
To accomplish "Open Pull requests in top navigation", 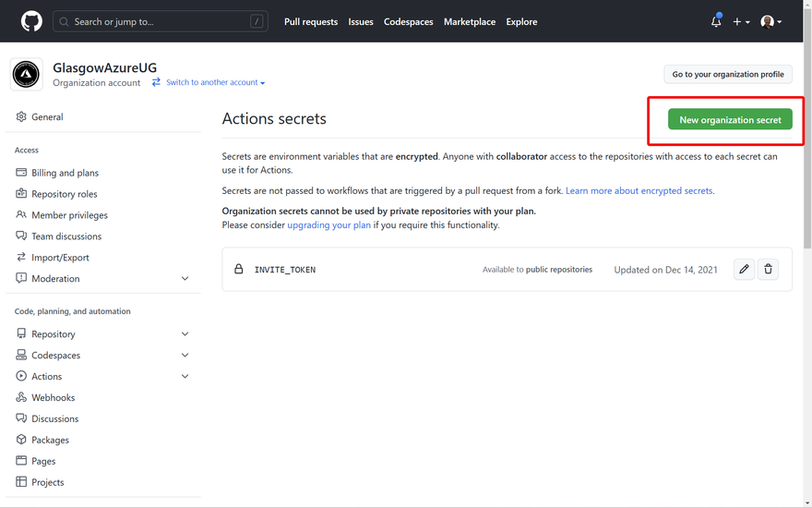I will point(311,21).
